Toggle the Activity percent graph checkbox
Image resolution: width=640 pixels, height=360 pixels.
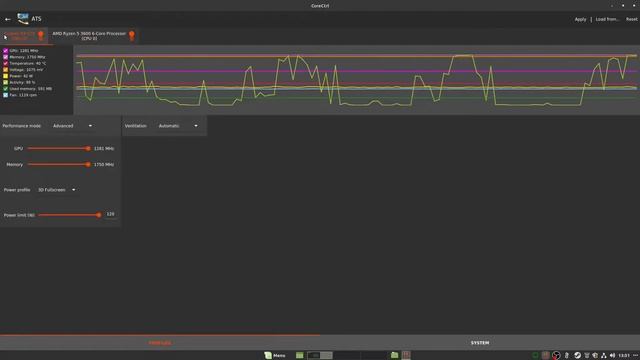6,82
